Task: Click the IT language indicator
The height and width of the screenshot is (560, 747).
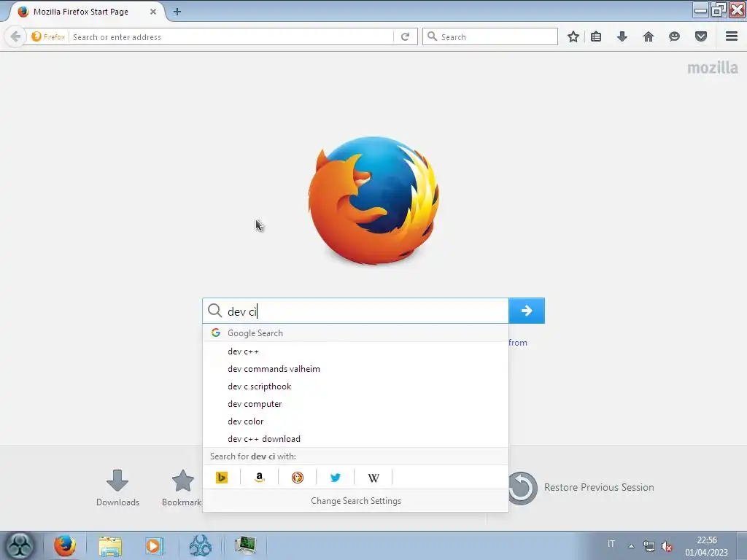Action: point(611,544)
